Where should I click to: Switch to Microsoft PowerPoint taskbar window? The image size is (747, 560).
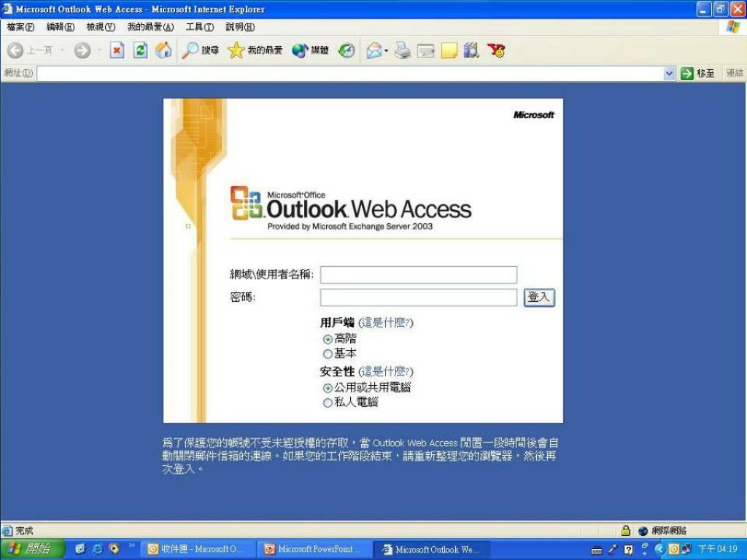coord(314,549)
